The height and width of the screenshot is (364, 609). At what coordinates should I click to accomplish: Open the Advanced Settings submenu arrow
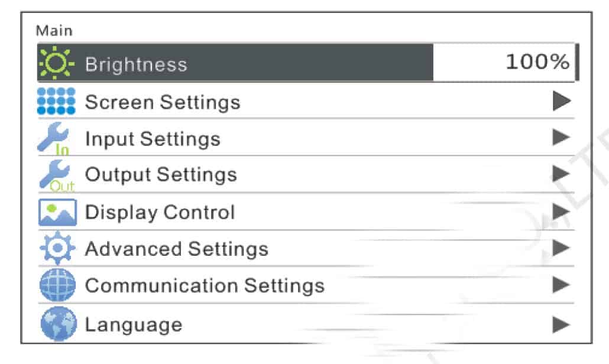(561, 248)
